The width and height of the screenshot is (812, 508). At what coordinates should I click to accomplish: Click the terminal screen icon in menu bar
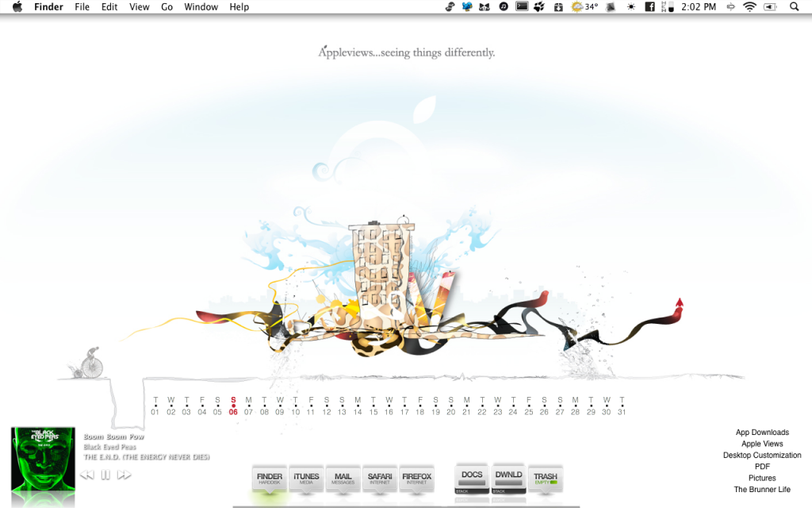(x=522, y=6)
